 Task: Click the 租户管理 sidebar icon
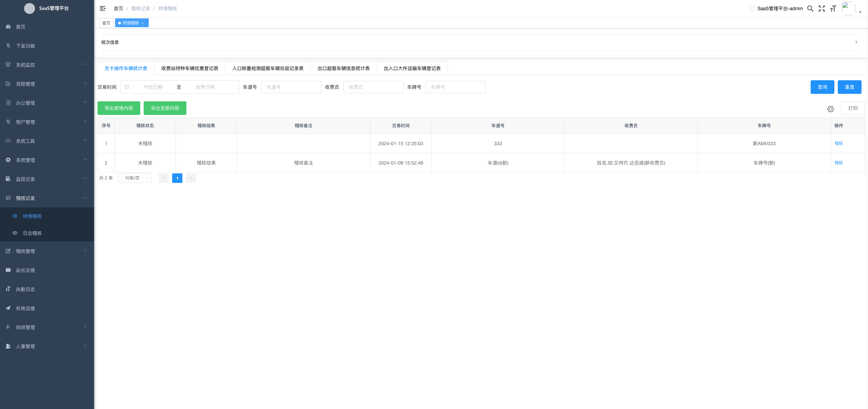pos(8,122)
